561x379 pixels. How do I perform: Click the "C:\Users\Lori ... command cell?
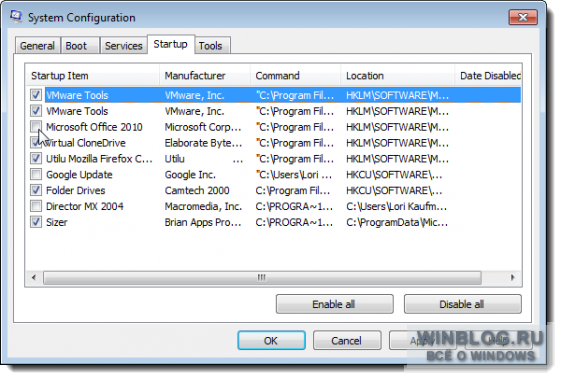[x=294, y=175]
